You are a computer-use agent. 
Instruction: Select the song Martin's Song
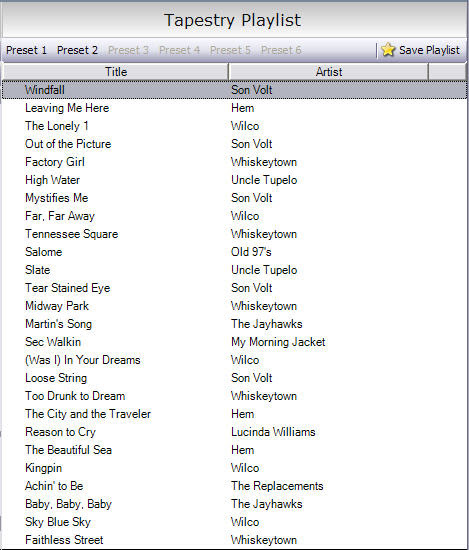tap(59, 324)
